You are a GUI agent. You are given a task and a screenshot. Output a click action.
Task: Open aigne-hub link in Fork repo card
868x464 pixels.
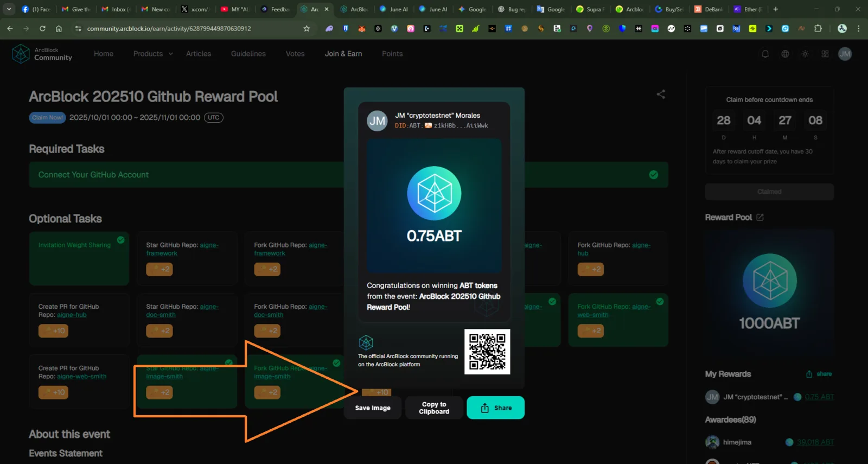614,249
